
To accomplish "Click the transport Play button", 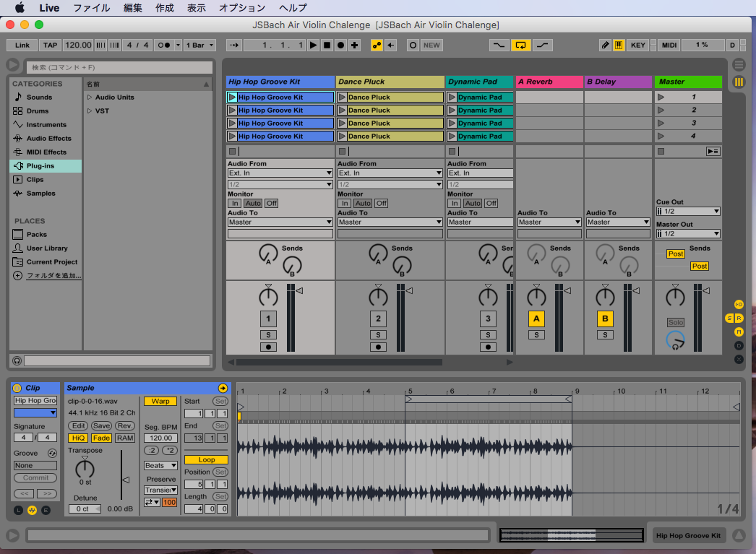I will pyautogui.click(x=313, y=46).
